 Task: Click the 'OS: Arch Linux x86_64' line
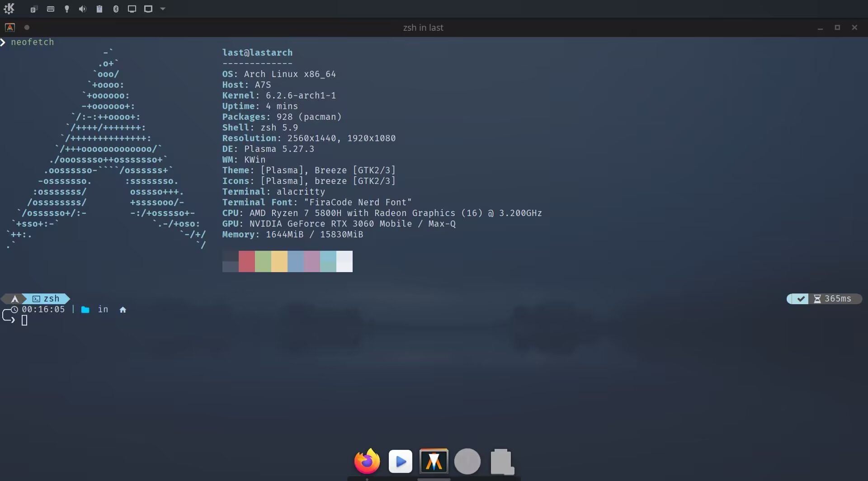(279, 74)
